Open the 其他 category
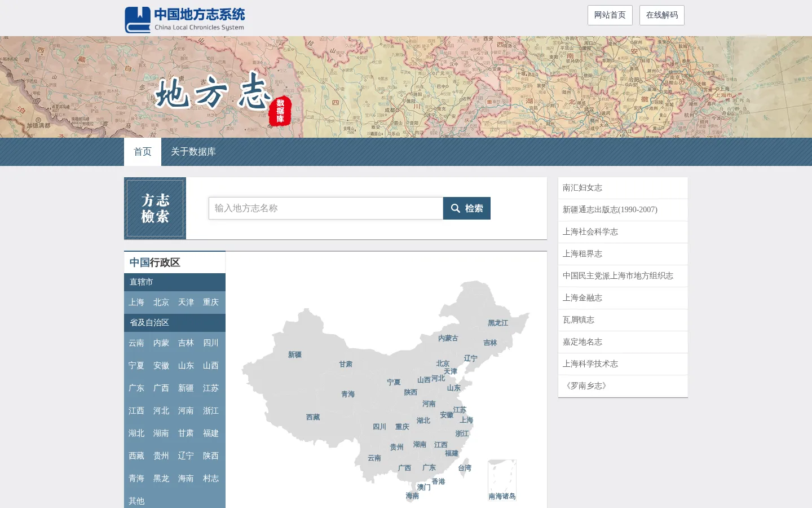Viewport: 812px width, 508px height. tap(136, 501)
